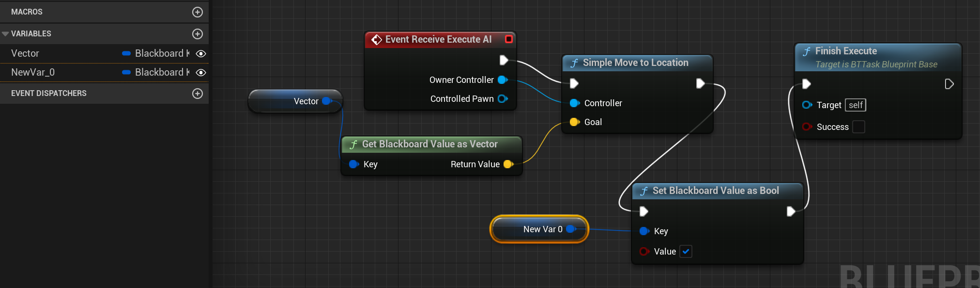980x288 pixels.
Task: Select the NewVar_0 variable row
Action: click(104, 73)
